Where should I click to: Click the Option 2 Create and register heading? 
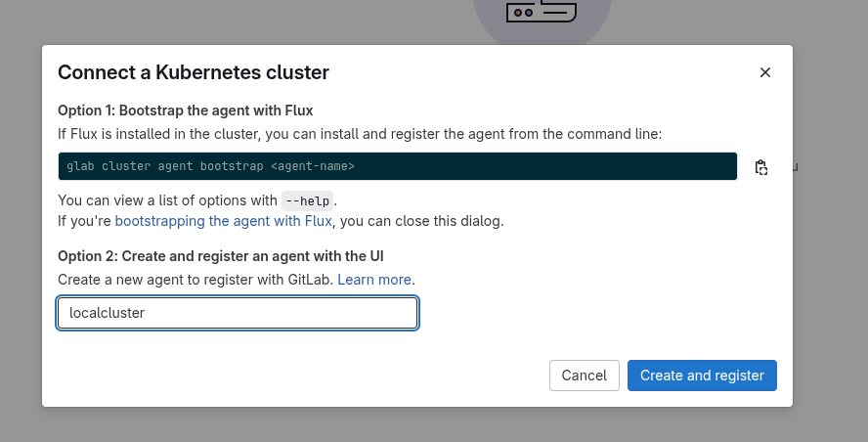click(x=220, y=256)
